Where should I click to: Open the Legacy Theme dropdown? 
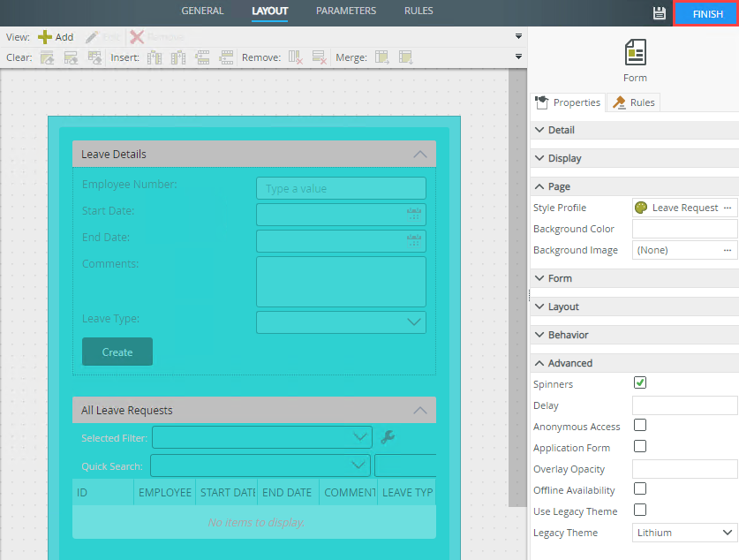click(685, 533)
